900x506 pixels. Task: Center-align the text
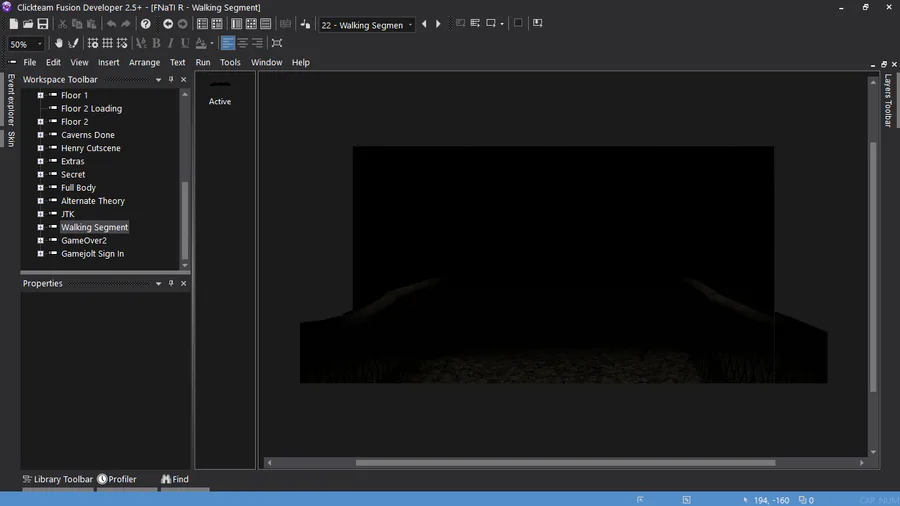pyautogui.click(x=242, y=43)
